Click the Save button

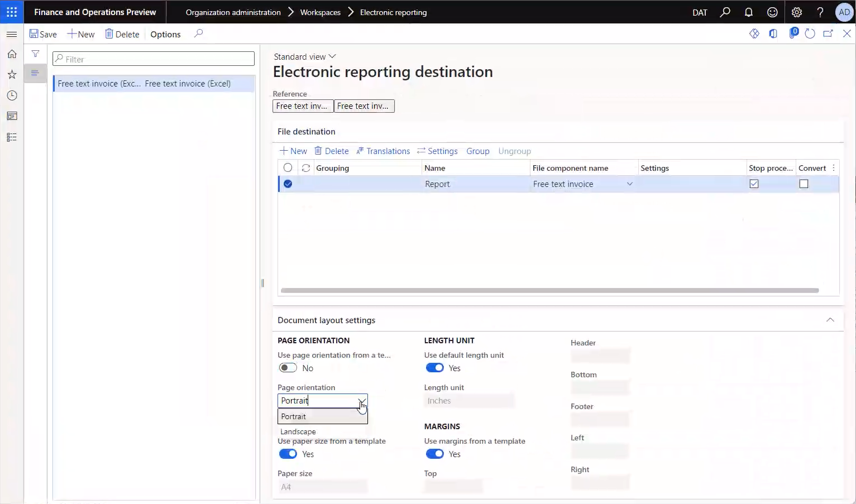click(x=43, y=34)
